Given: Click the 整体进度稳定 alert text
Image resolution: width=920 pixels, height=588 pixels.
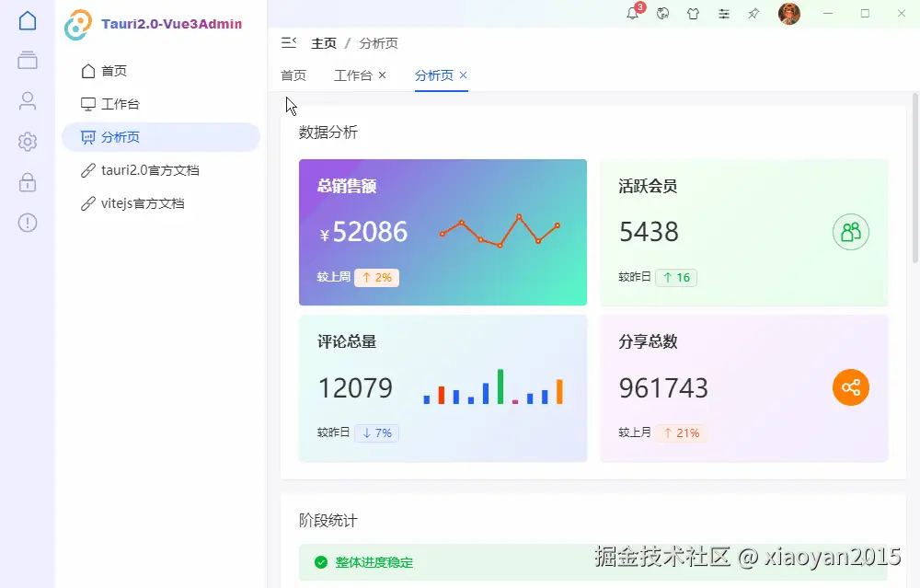Looking at the screenshot, I should click(374, 563).
